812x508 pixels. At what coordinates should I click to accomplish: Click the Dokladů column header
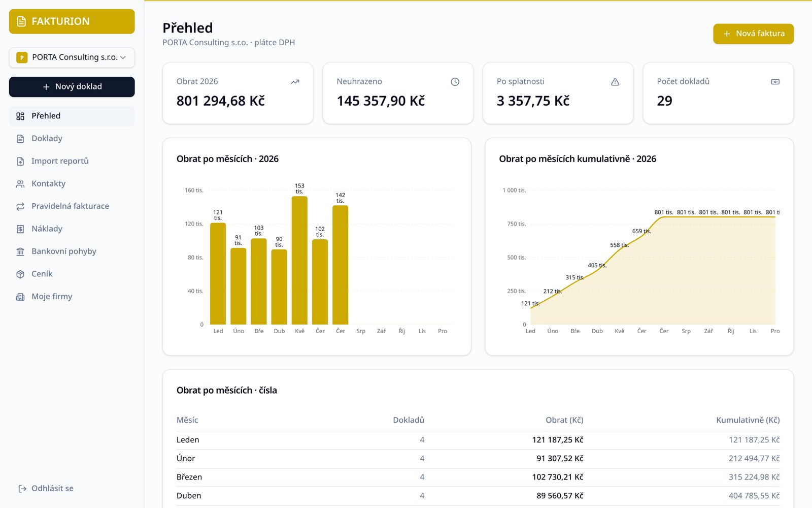tap(409, 420)
